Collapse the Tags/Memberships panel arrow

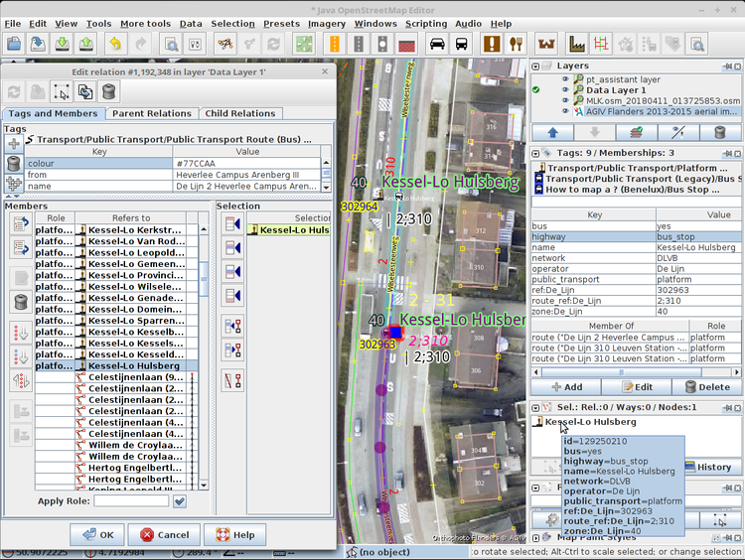point(536,154)
